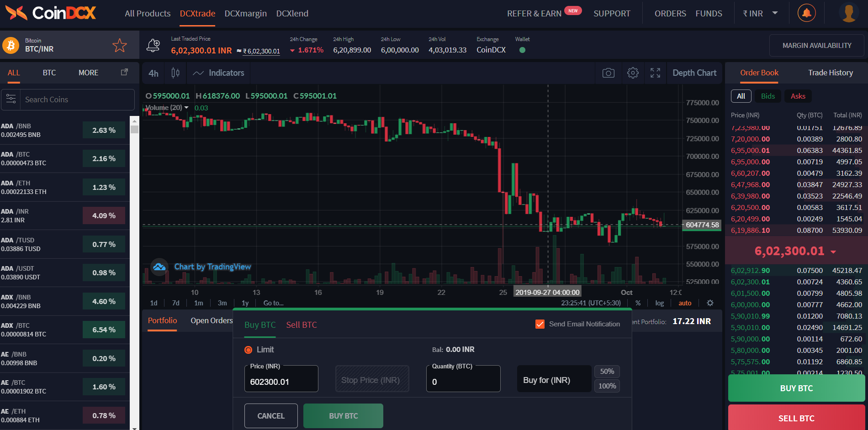The height and width of the screenshot is (430, 868).
Task: Pop out the markets list panel
Action: click(x=124, y=72)
